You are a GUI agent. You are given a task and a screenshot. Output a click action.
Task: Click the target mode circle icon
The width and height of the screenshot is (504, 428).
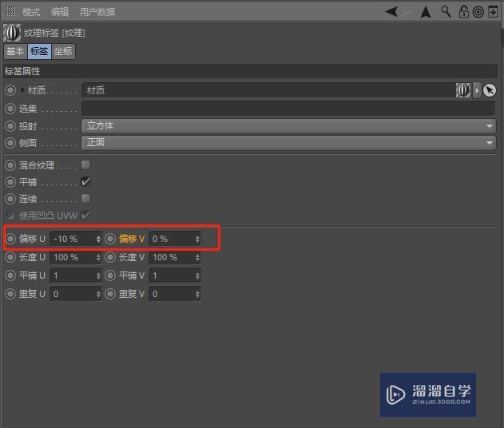pyautogui.click(x=478, y=12)
